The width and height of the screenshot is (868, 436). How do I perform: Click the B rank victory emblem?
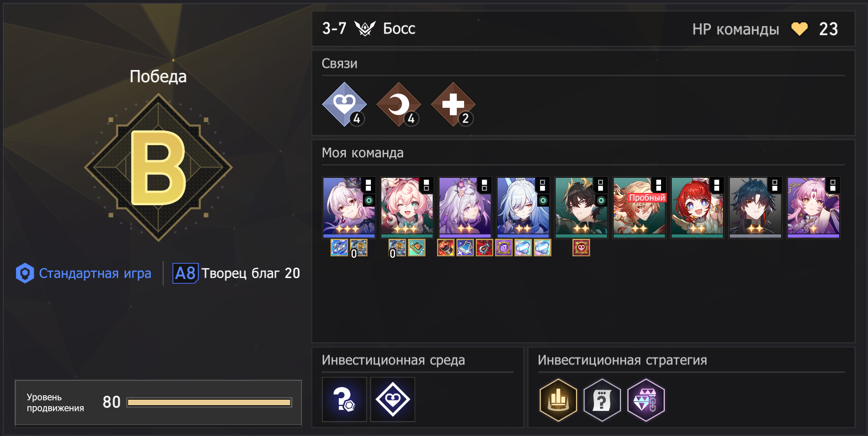tap(158, 167)
